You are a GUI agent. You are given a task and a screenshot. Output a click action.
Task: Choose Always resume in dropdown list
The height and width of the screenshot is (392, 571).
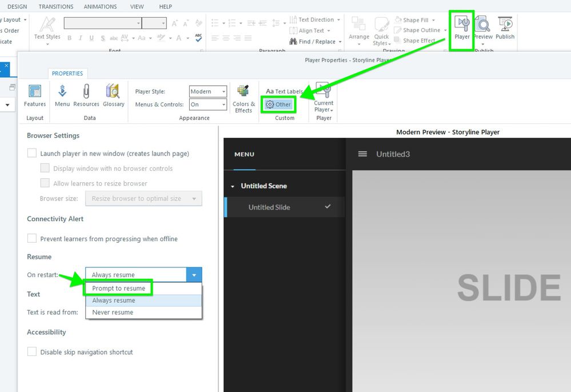[x=143, y=300]
